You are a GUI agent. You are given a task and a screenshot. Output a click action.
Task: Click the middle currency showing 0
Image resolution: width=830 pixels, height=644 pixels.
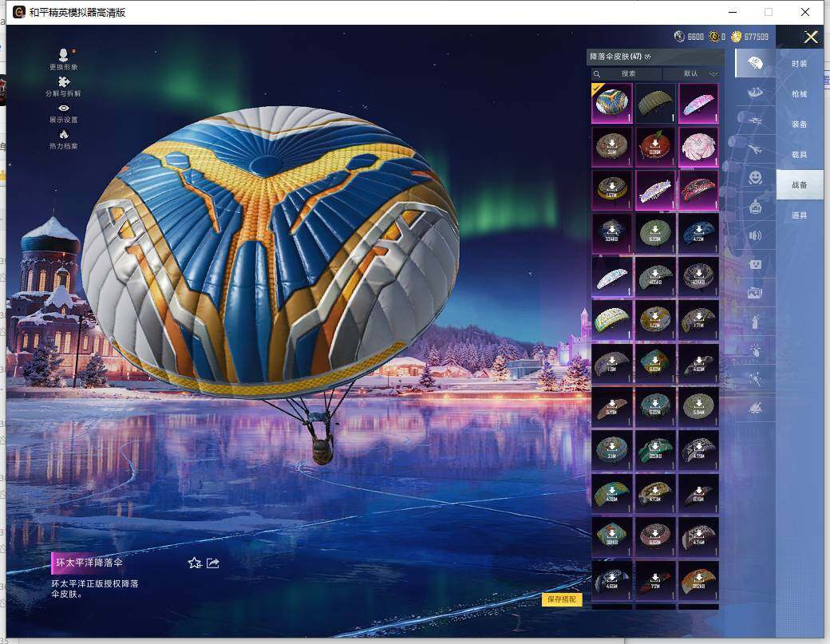pos(717,37)
